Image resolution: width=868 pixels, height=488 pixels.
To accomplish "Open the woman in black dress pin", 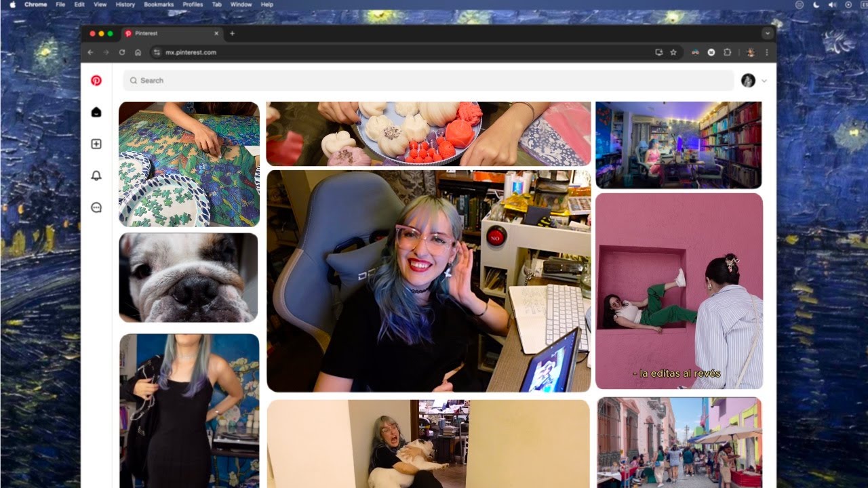I will coord(189,411).
